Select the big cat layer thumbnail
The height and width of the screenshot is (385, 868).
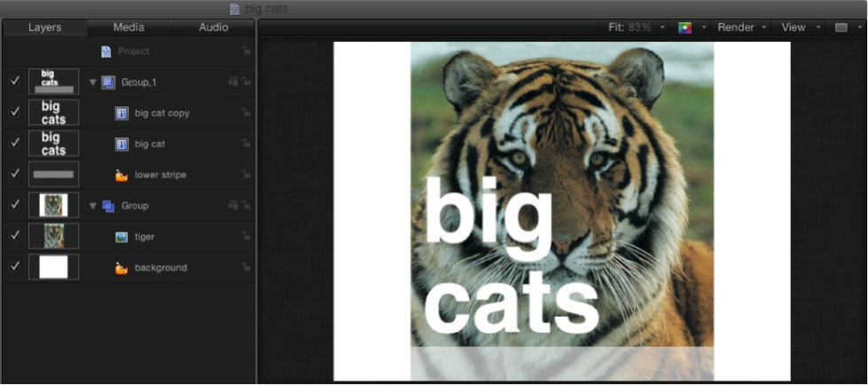pyautogui.click(x=54, y=144)
